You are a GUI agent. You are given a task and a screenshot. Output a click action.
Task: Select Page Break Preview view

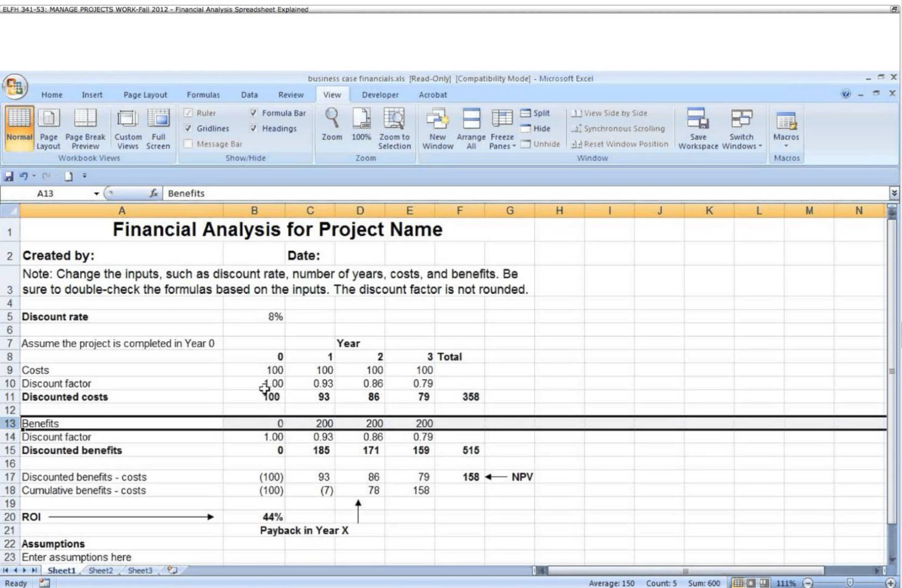pos(85,127)
